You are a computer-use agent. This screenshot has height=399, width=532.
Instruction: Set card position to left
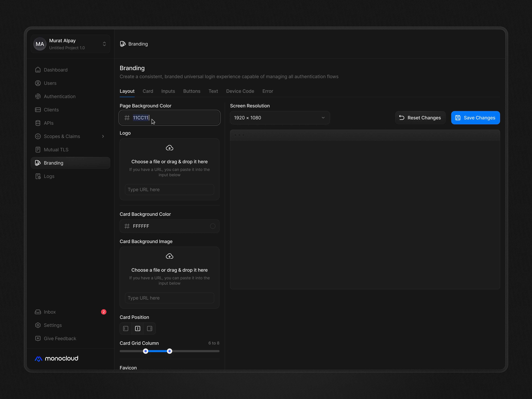(x=126, y=329)
